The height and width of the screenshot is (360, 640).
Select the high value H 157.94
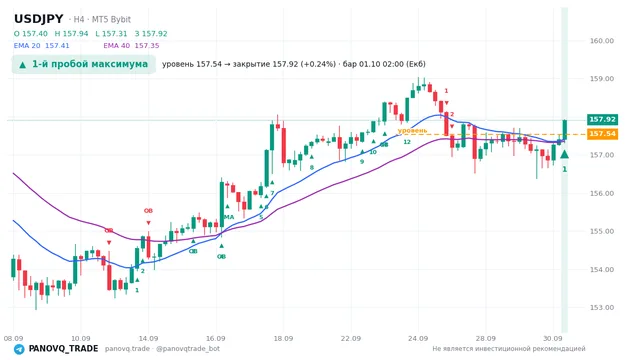[x=71, y=33]
